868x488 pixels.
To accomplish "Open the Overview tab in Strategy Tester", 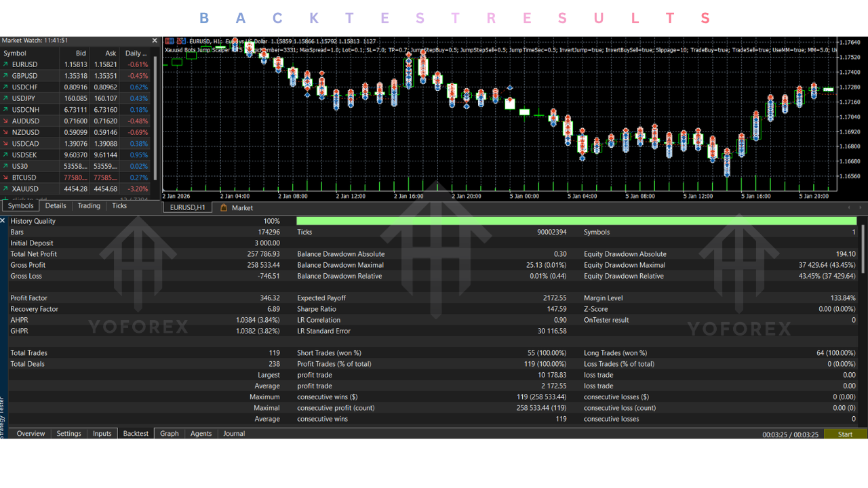I will (x=31, y=434).
